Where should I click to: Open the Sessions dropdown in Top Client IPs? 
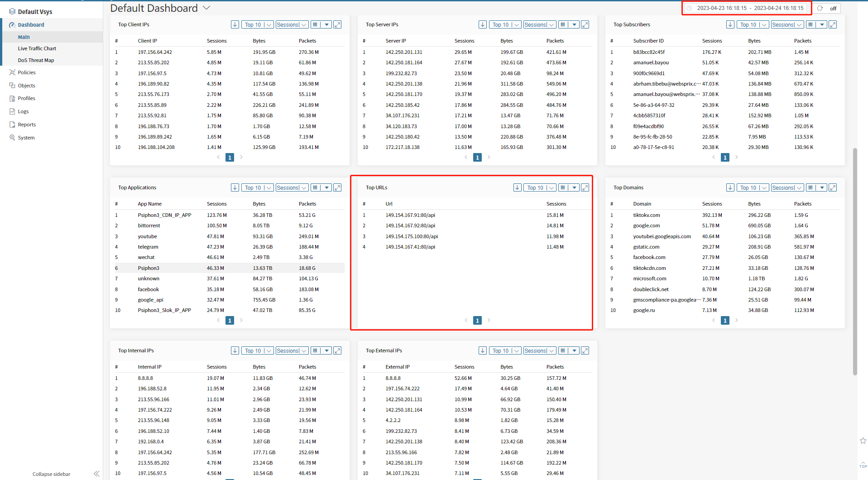(292, 24)
